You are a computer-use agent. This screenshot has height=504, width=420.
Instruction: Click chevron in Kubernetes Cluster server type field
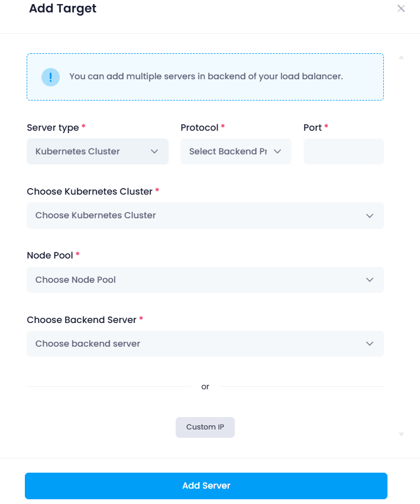[x=154, y=151]
